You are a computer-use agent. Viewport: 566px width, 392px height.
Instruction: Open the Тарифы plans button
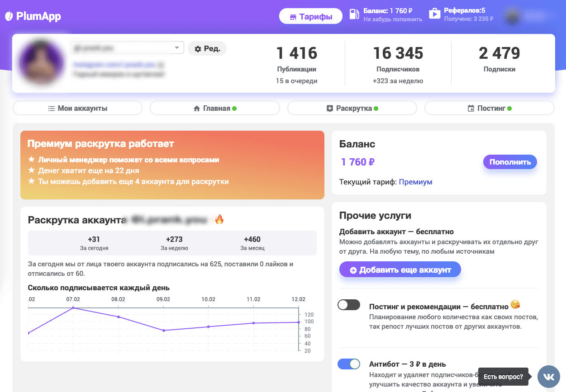pos(311,17)
